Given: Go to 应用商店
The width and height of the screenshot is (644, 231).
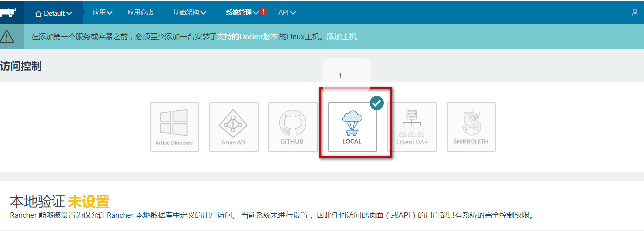Looking at the screenshot, I should (140, 13).
